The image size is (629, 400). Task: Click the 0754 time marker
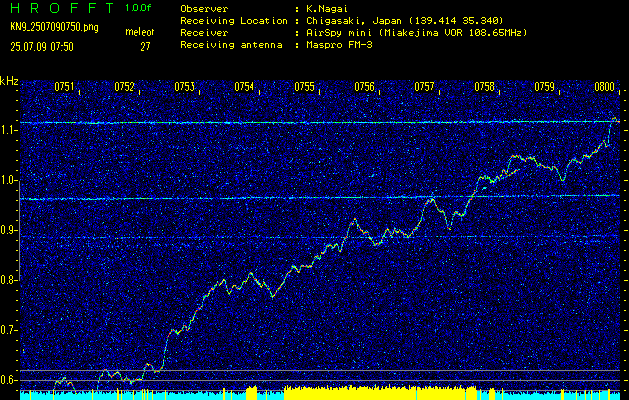[x=244, y=87]
